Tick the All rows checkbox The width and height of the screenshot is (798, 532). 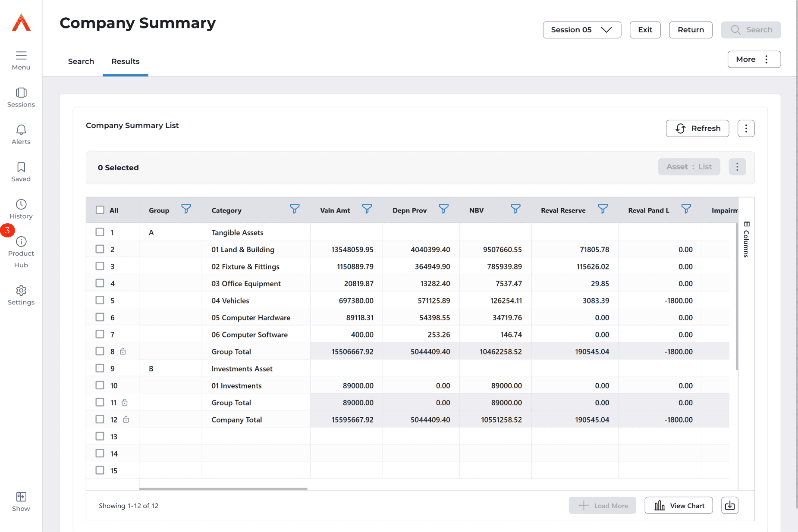point(100,210)
